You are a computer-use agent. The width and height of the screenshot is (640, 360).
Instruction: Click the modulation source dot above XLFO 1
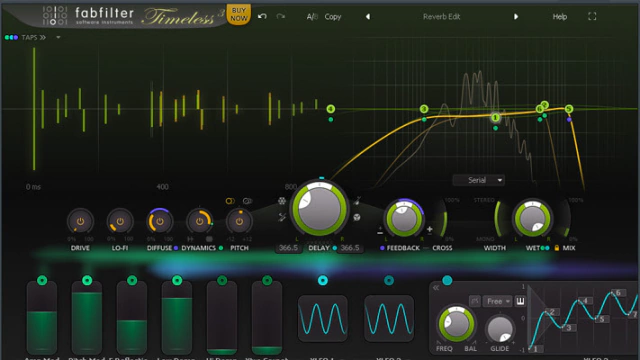322,280
